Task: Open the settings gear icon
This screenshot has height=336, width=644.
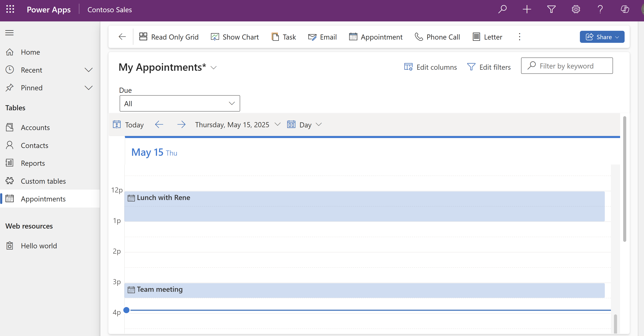Action: click(576, 10)
